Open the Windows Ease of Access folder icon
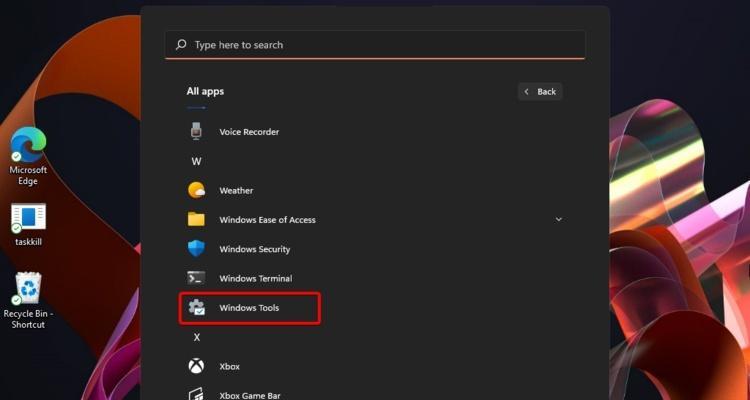Image resolution: width=750 pixels, height=400 pixels. pyautogui.click(x=196, y=220)
